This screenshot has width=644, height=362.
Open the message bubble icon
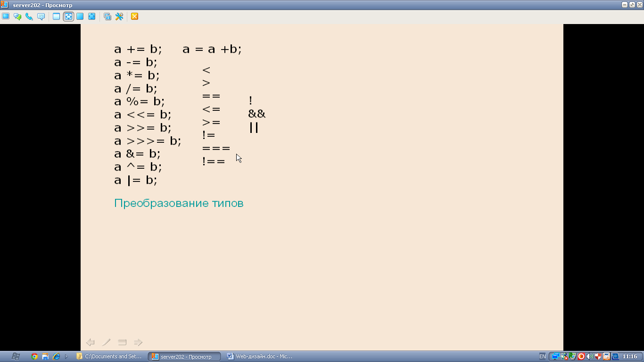pos(41,16)
